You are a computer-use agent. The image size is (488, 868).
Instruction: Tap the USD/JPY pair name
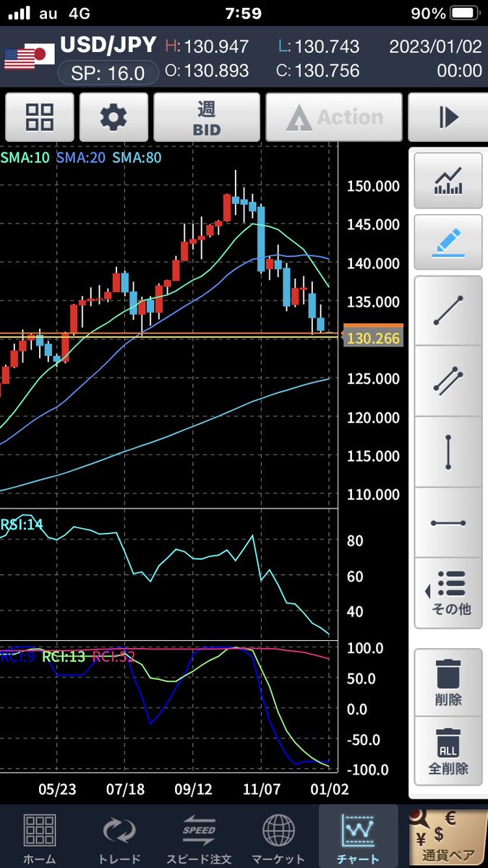pyautogui.click(x=108, y=45)
